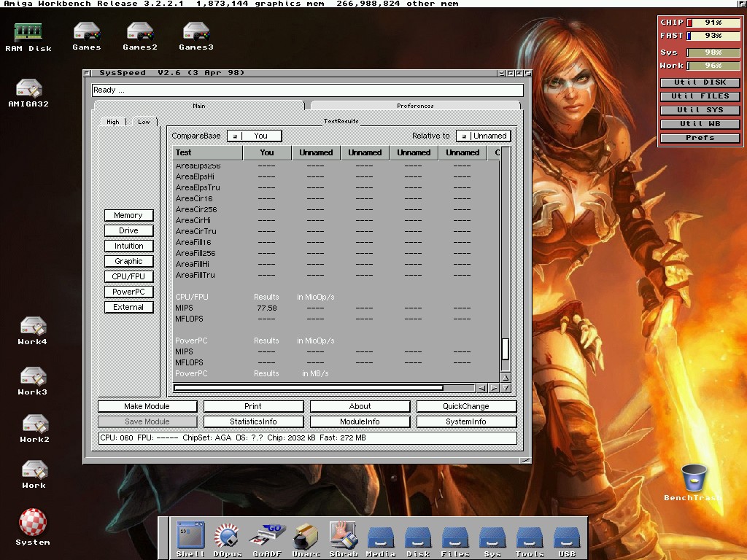The width and height of the screenshot is (747, 560).
Task: Click the scroll-right arrow under results
Action: coord(494,388)
